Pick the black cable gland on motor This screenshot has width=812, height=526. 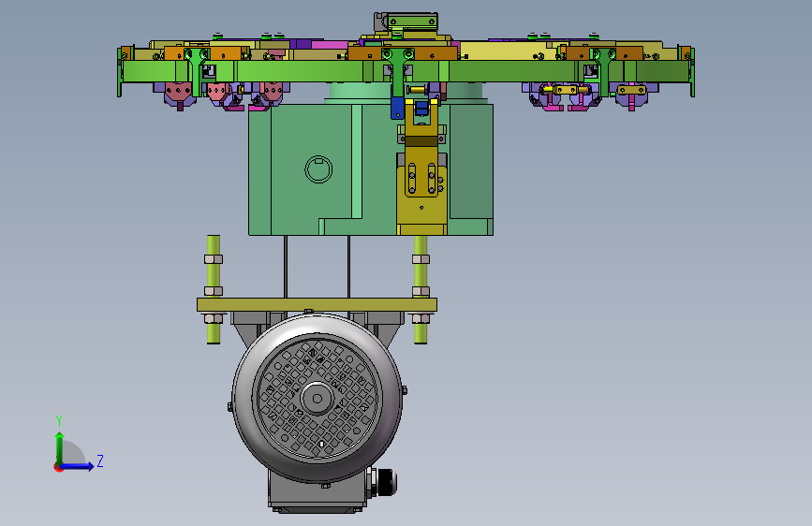386,481
